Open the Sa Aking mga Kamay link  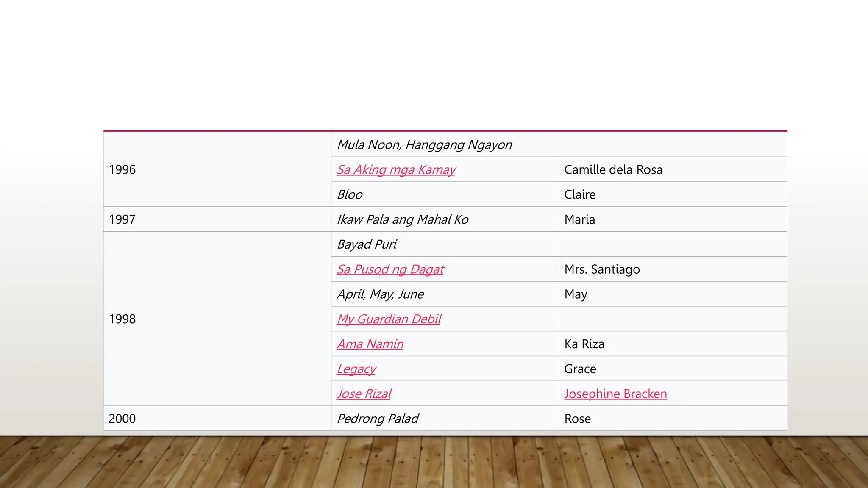396,170
